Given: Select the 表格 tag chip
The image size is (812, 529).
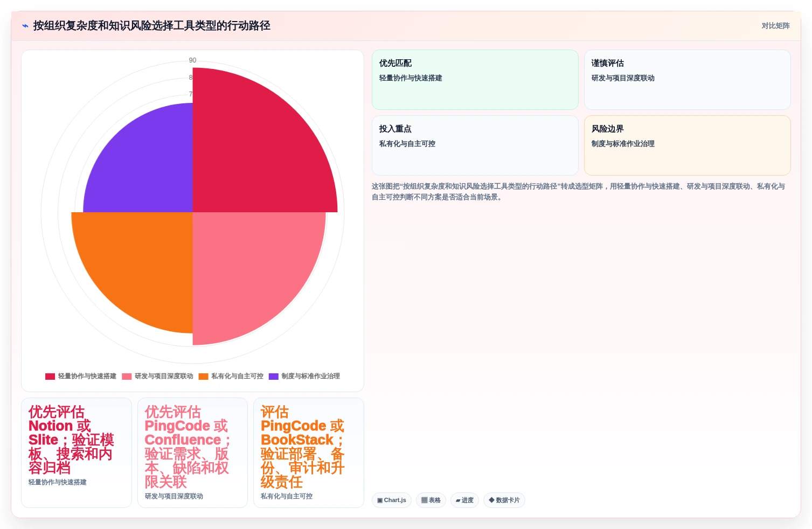Looking at the screenshot, I should coord(431,500).
